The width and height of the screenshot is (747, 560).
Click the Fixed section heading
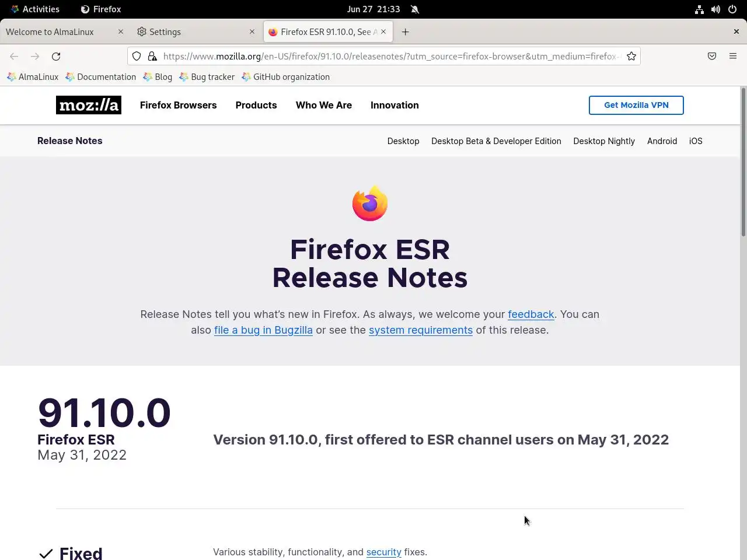(x=81, y=553)
